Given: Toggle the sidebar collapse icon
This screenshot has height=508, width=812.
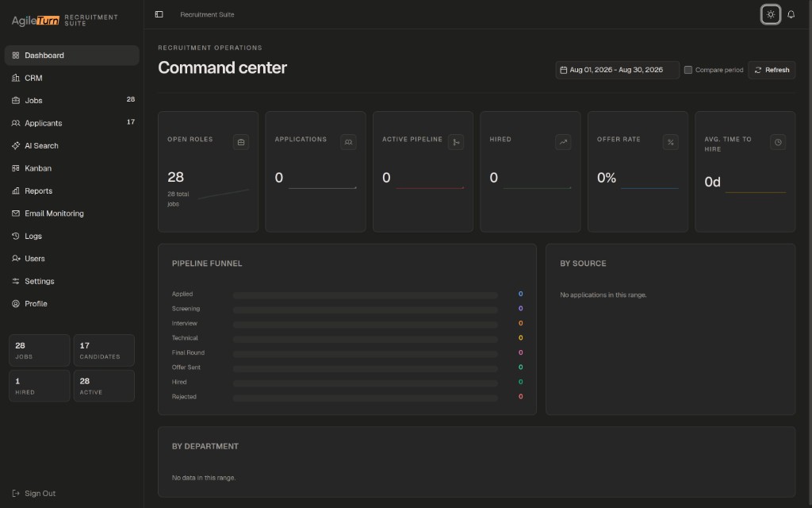Looking at the screenshot, I should tap(159, 14).
